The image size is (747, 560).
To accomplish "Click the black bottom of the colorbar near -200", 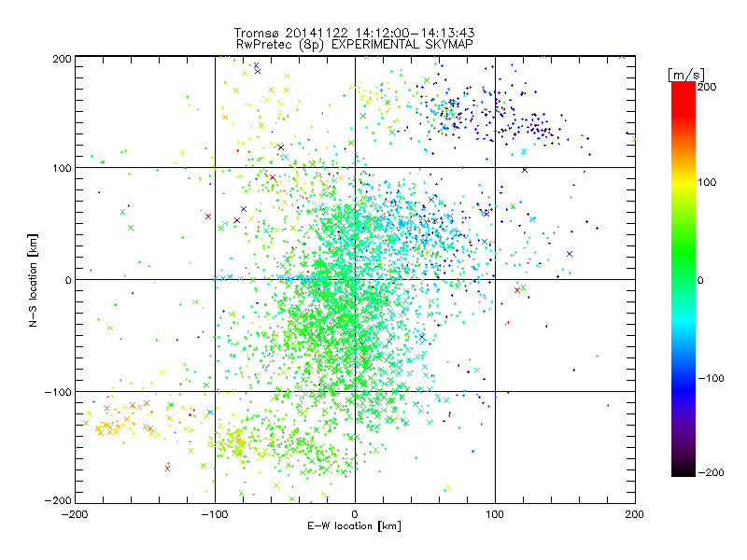I will (684, 470).
